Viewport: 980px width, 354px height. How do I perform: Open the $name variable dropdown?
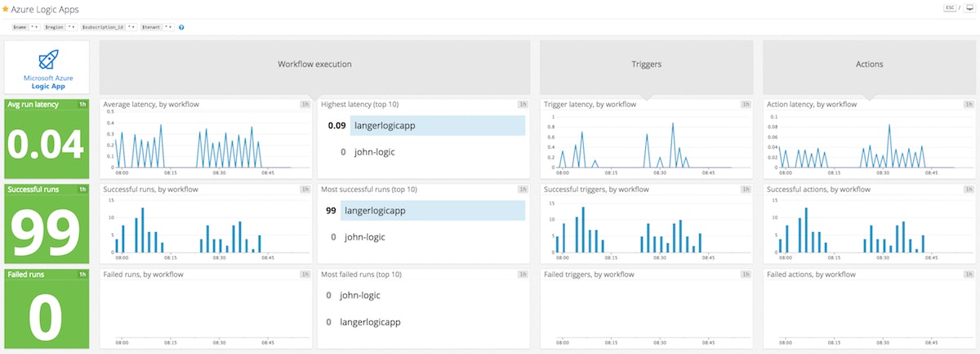33,27
